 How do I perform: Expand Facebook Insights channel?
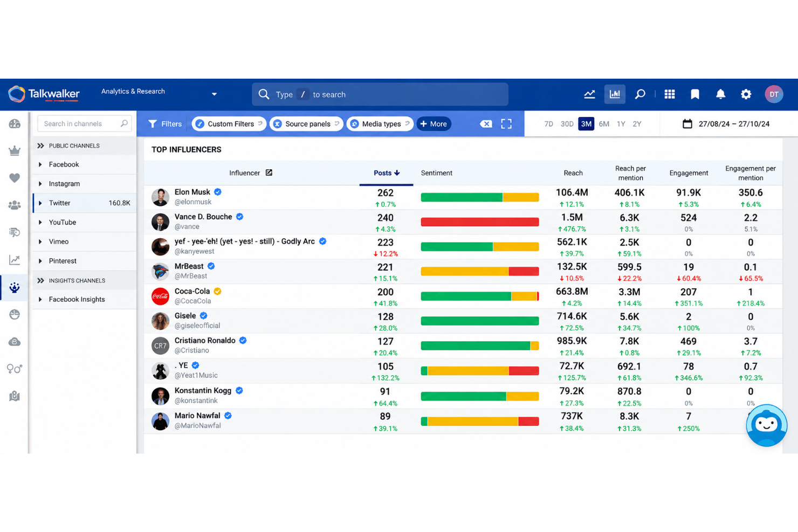(x=40, y=300)
